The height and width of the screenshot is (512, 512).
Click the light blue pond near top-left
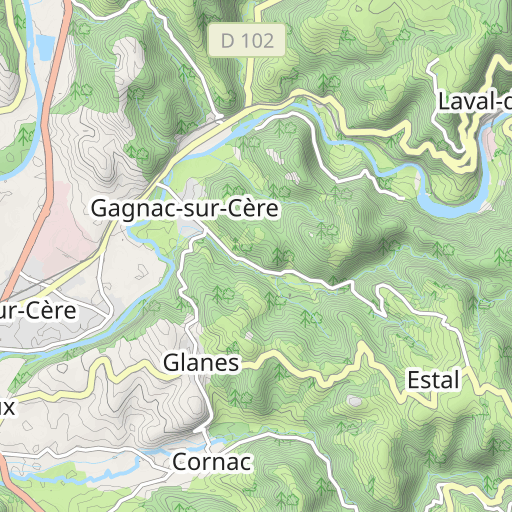(x=45, y=46)
